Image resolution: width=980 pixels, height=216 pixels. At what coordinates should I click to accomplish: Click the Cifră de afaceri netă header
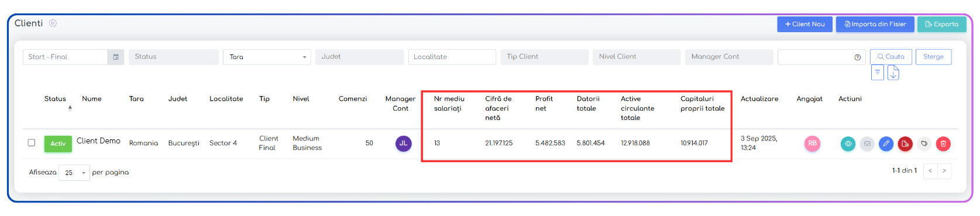click(498, 108)
